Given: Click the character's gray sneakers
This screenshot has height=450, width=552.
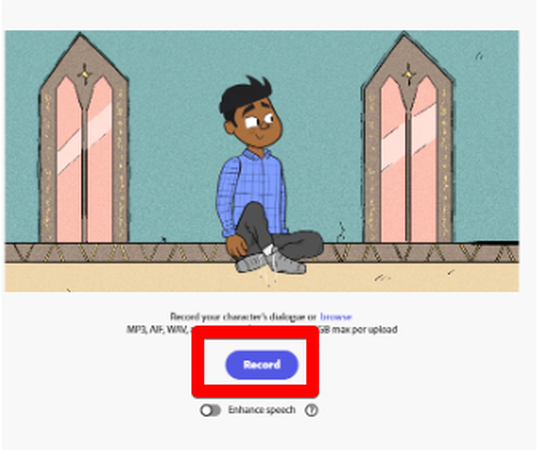Looking at the screenshot, I should (271, 263).
